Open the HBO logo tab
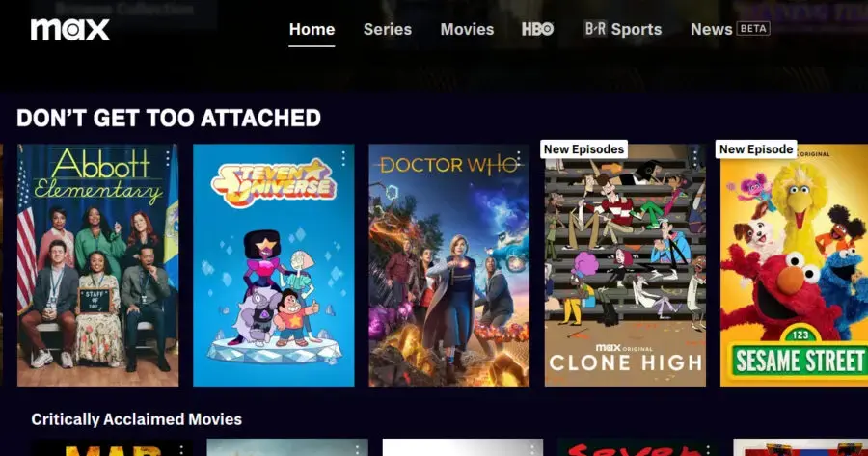The image size is (868, 456). click(x=537, y=29)
